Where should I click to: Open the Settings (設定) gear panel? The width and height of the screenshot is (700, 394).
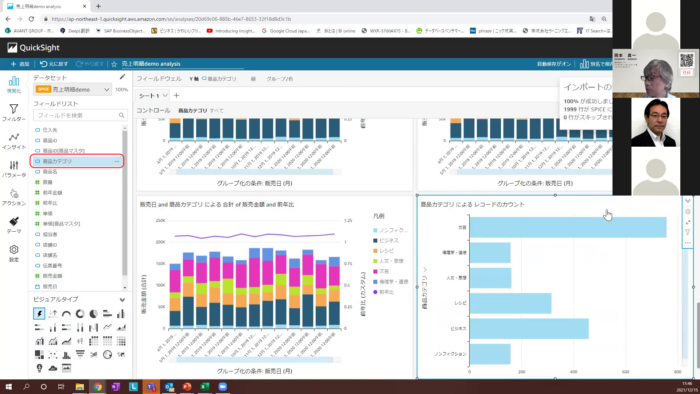click(x=14, y=253)
